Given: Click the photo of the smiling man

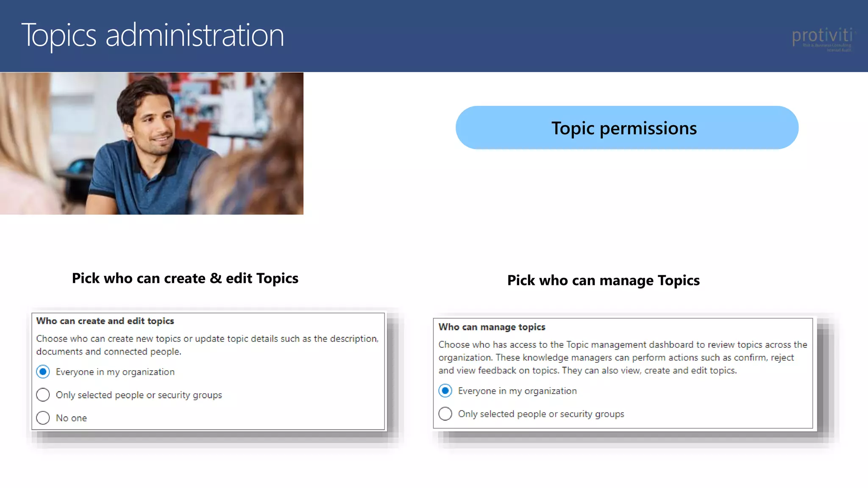Looking at the screenshot, I should click(152, 143).
